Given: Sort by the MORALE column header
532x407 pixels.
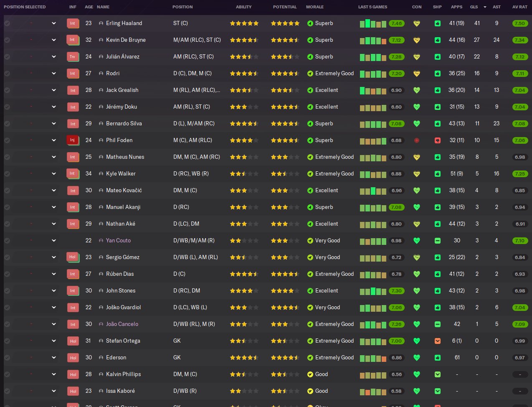Looking at the screenshot, I should [x=315, y=7].
